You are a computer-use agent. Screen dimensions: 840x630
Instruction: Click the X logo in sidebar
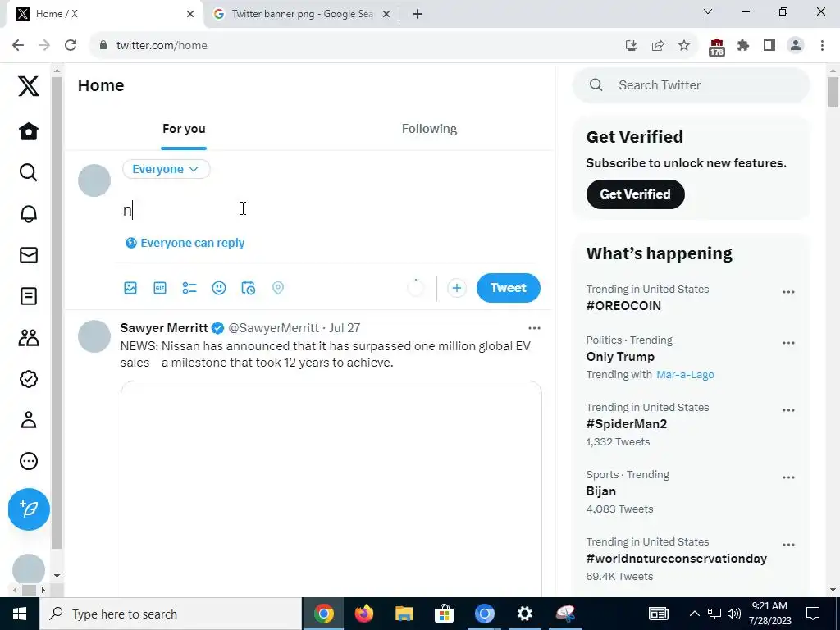[29, 85]
